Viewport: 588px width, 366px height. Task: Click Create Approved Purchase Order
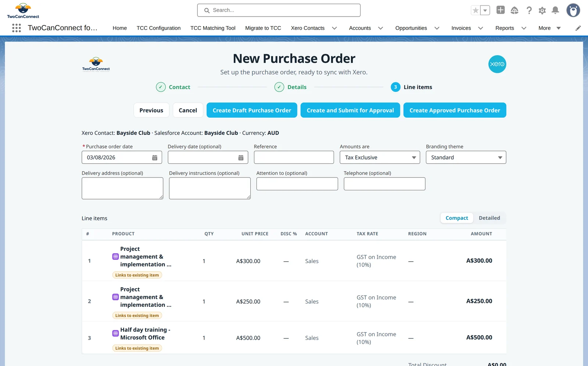(455, 110)
